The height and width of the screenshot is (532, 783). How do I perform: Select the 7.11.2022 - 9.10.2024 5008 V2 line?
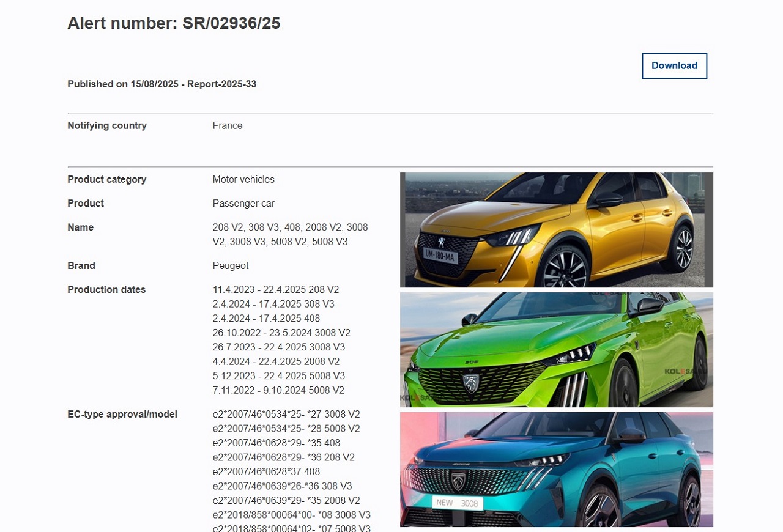pyautogui.click(x=278, y=391)
